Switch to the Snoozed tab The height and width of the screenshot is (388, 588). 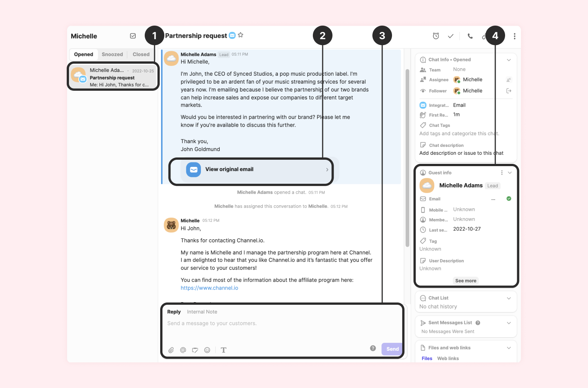(112, 54)
